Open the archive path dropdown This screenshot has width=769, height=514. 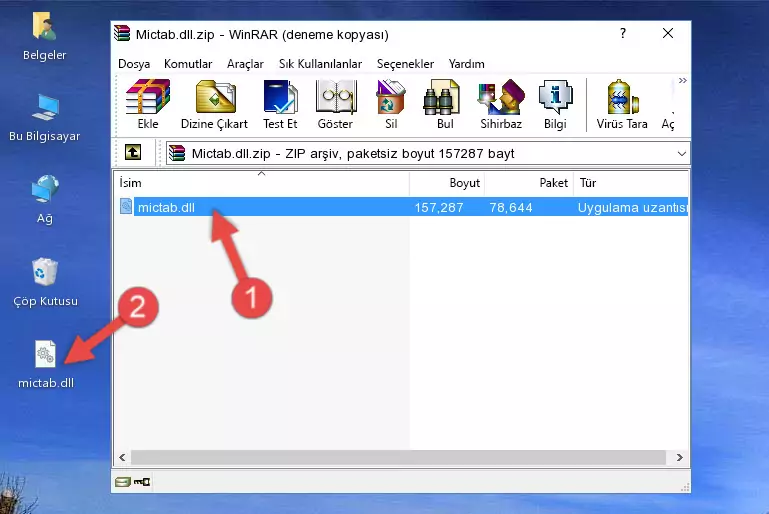[x=681, y=154]
